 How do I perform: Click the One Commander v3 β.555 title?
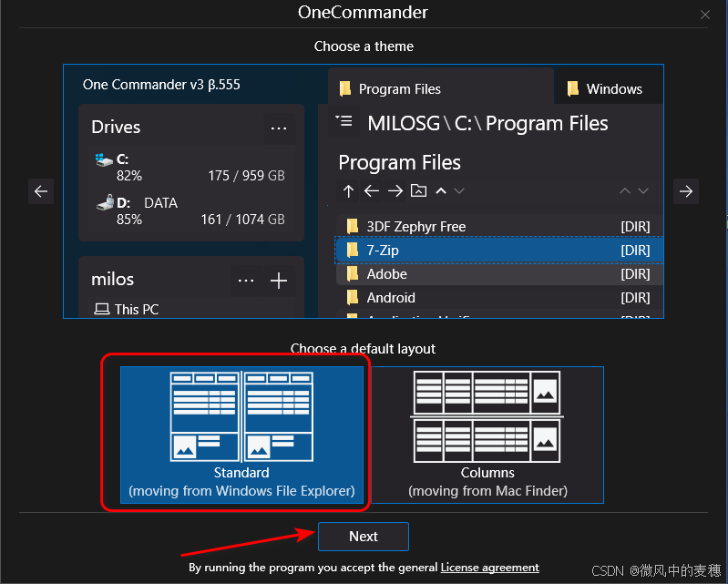[x=161, y=85]
